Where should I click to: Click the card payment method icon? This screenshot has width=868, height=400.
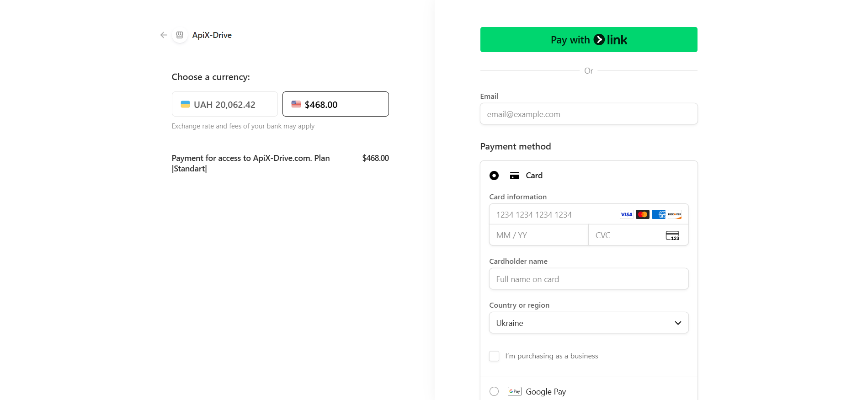click(515, 176)
